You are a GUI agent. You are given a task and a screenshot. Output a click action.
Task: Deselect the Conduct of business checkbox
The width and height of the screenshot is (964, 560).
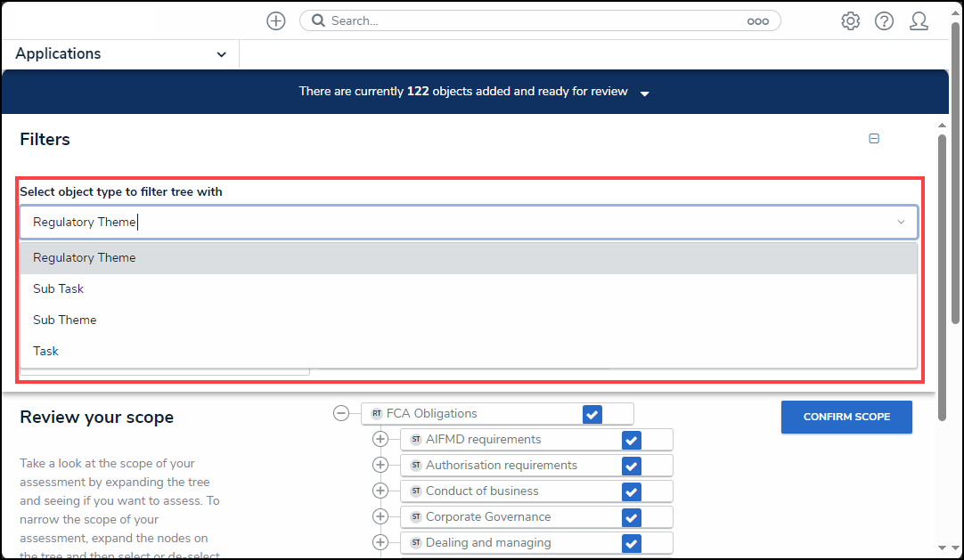(631, 491)
